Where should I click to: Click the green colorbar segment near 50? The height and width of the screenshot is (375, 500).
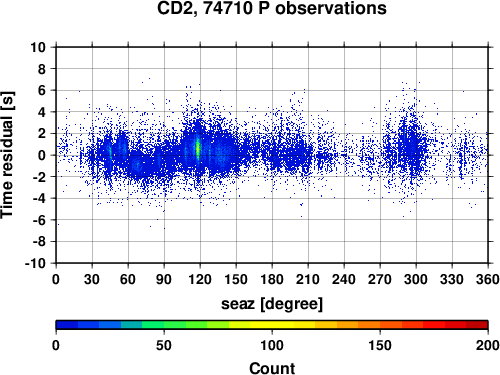(164, 325)
